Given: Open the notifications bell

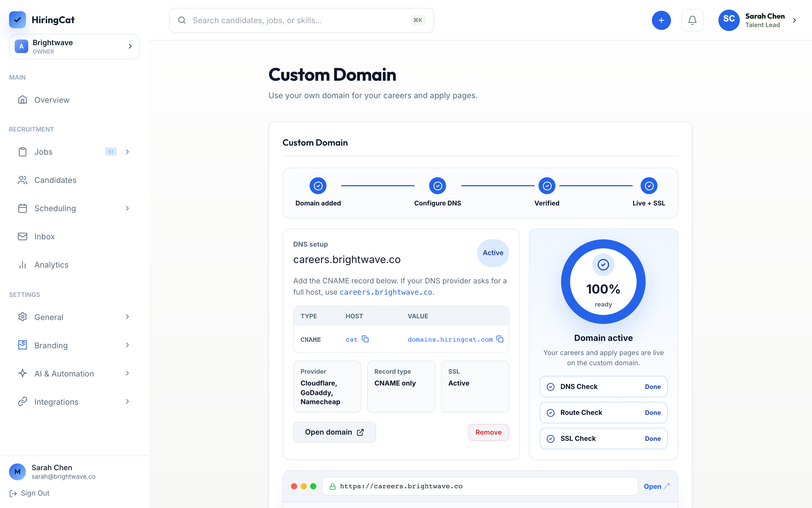Looking at the screenshot, I should click(692, 20).
